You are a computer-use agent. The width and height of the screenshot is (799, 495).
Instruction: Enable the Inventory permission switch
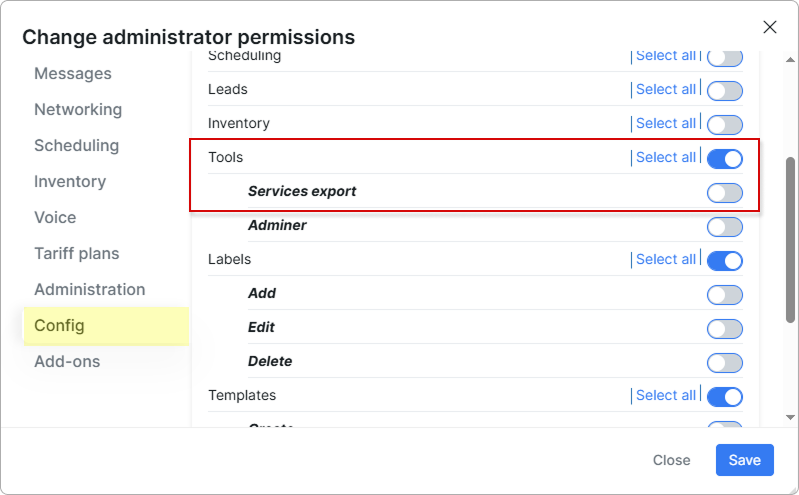point(725,125)
